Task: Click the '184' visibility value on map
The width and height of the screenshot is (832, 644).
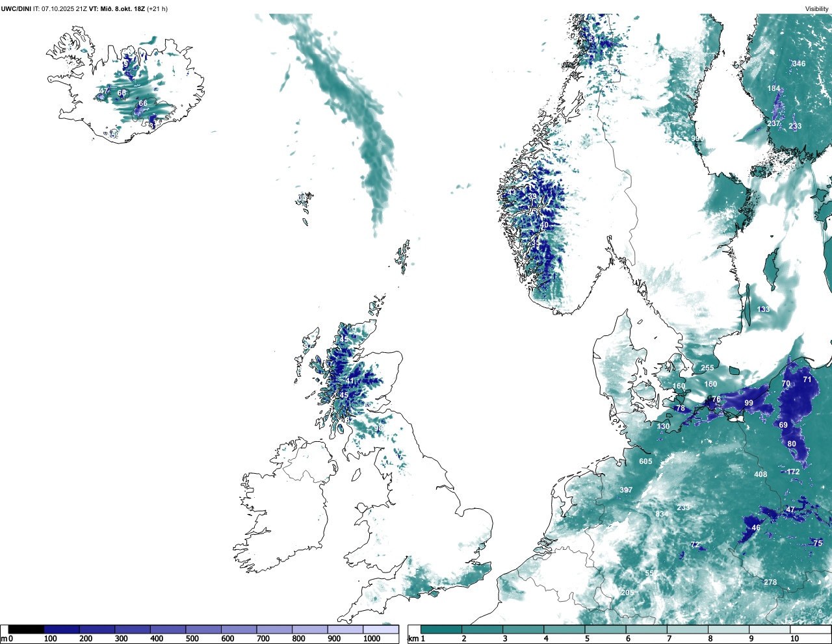Action: tap(773, 88)
